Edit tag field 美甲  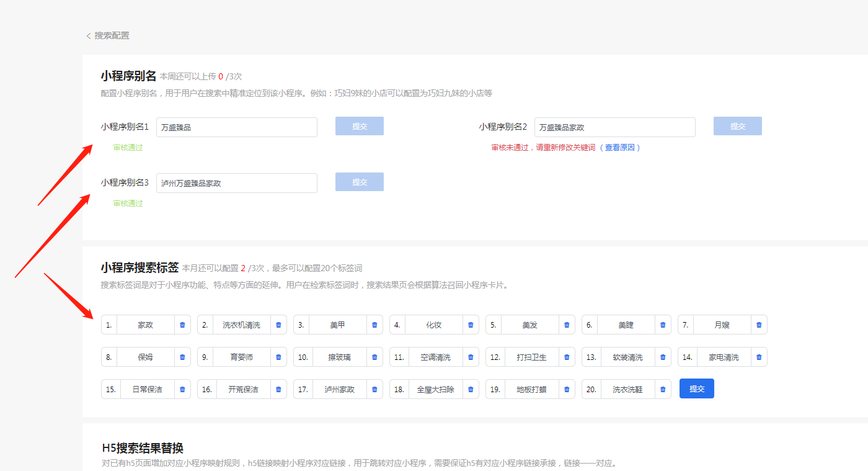338,325
